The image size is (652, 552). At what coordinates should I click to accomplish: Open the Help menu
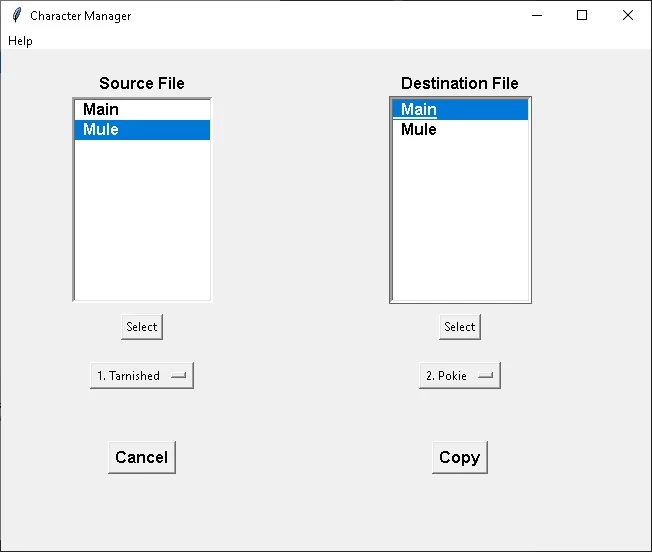pos(20,41)
